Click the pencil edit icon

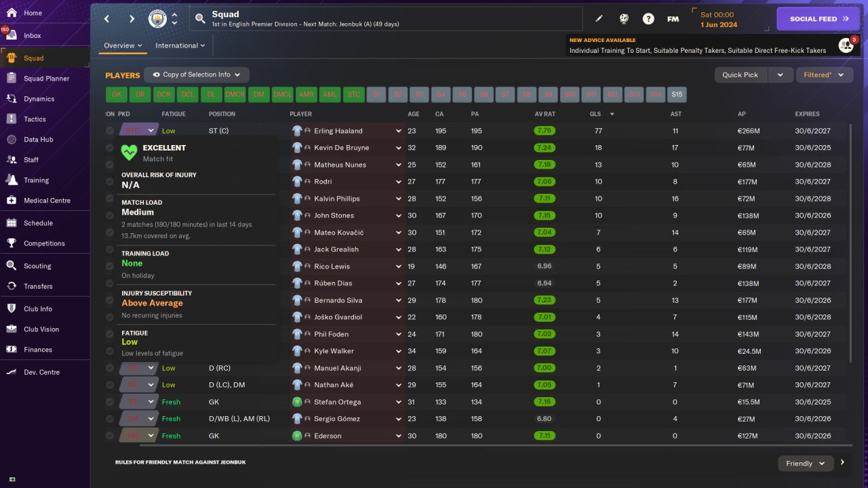point(599,19)
